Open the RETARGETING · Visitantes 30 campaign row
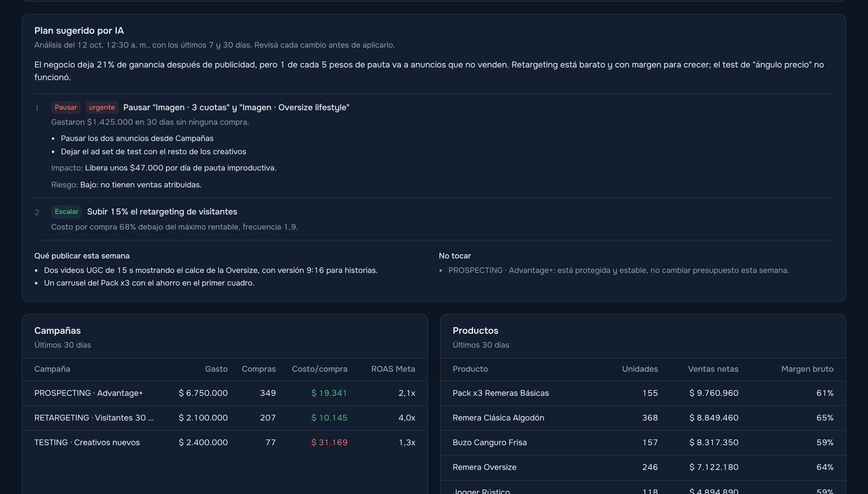 pyautogui.click(x=225, y=418)
